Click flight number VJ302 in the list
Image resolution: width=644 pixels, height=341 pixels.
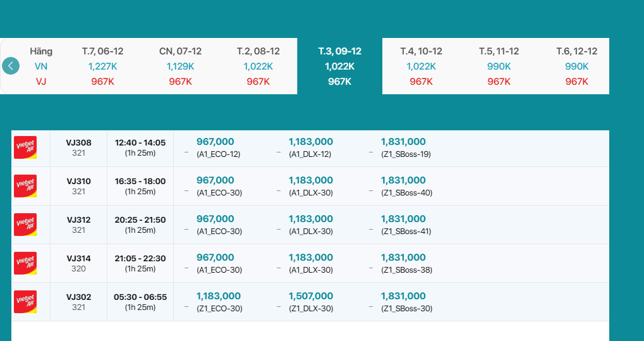point(78,297)
